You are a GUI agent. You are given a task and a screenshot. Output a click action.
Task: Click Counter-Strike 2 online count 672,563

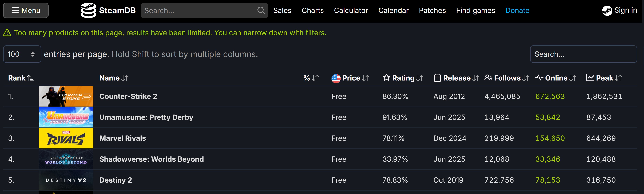click(550, 96)
